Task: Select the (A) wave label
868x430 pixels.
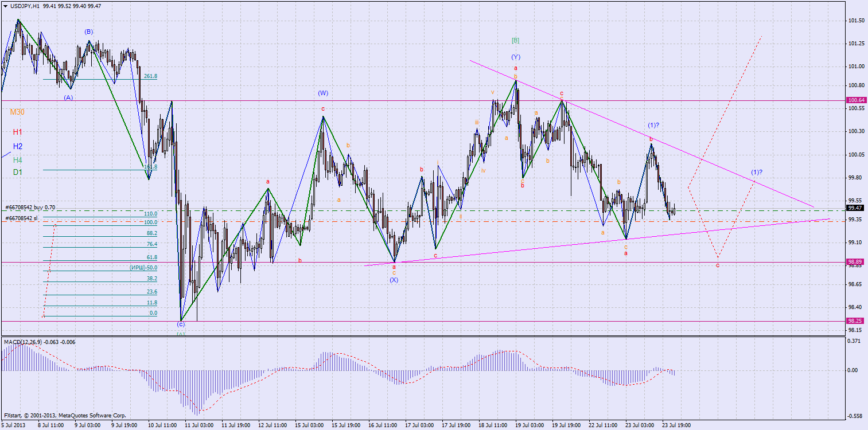Action: click(x=68, y=97)
